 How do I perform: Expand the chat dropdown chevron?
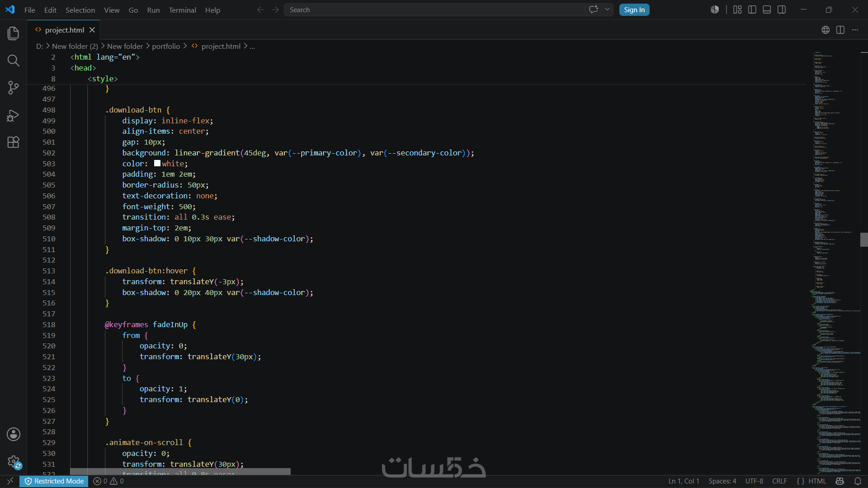click(607, 9)
